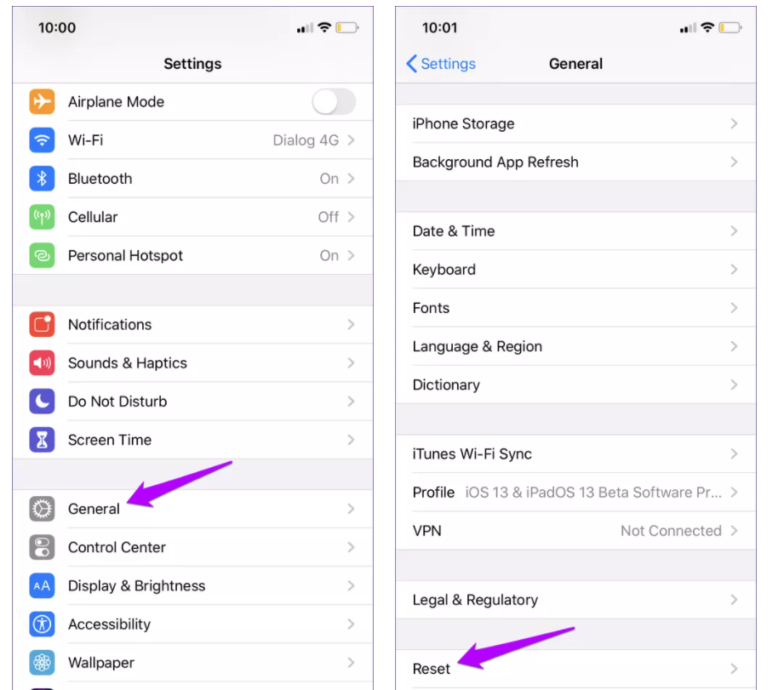
Task: Expand the VPN Not Connected chevron
Action: [734, 531]
